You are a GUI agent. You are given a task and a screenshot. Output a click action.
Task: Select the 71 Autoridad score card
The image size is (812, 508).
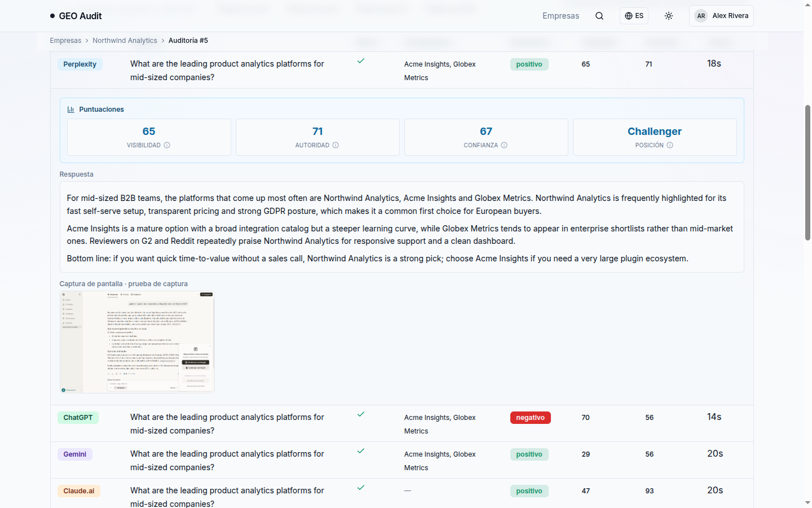(x=317, y=137)
